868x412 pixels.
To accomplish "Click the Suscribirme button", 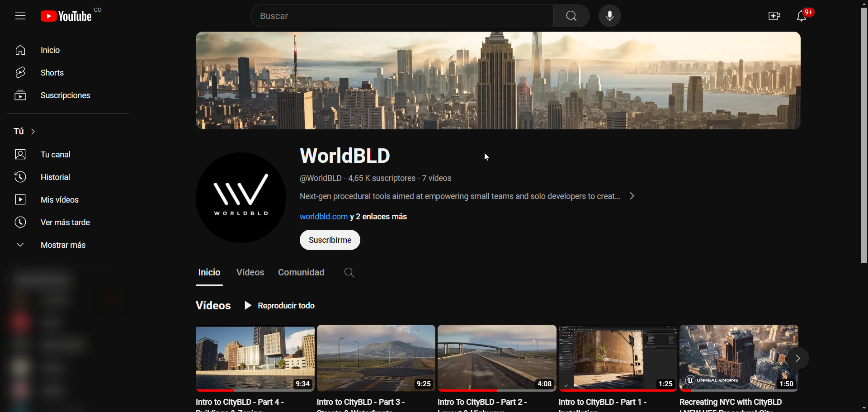I will coord(330,240).
